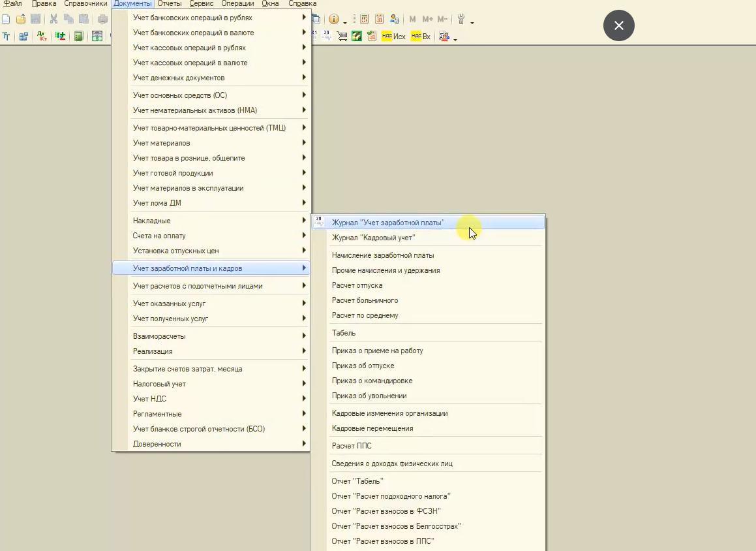Expand Взаиморасчеты submenu
The width and height of the screenshot is (756, 551).
coord(211,336)
